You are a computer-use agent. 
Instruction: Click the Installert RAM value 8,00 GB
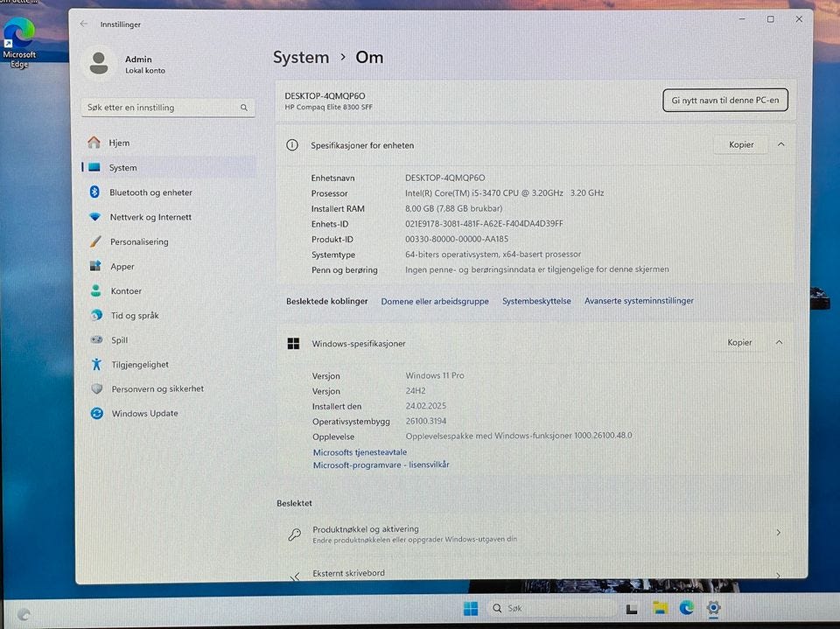tap(453, 208)
